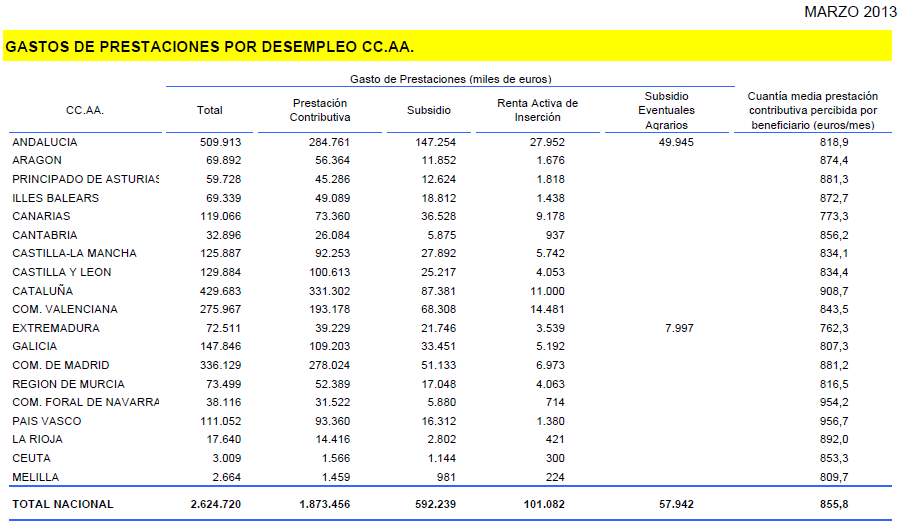Click national agrarian subsidy total '57.942'
Screen dimensions: 900x523
coord(676,505)
